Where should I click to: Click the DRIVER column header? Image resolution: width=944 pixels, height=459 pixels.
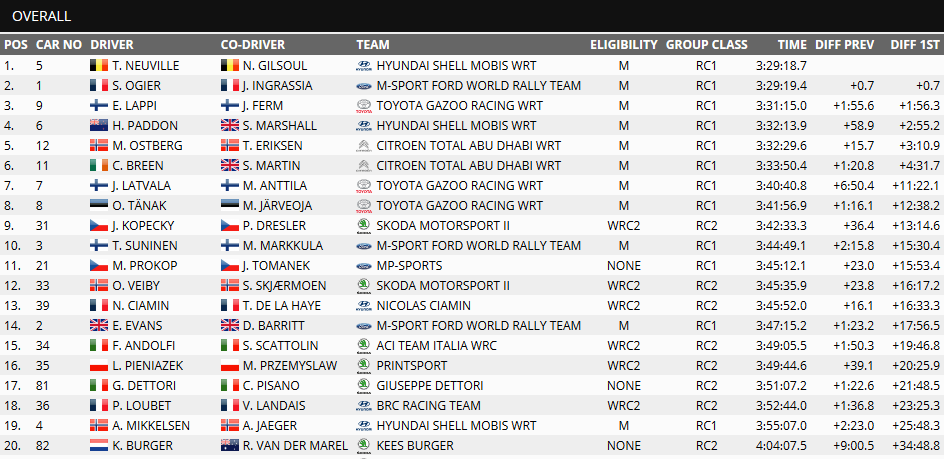point(112,45)
